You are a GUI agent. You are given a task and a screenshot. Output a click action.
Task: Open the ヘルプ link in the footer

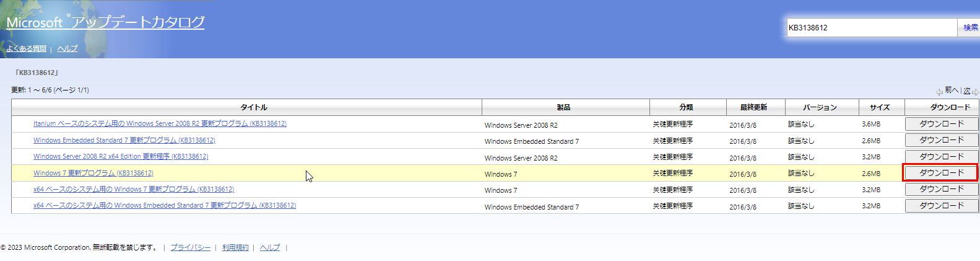pos(270,247)
